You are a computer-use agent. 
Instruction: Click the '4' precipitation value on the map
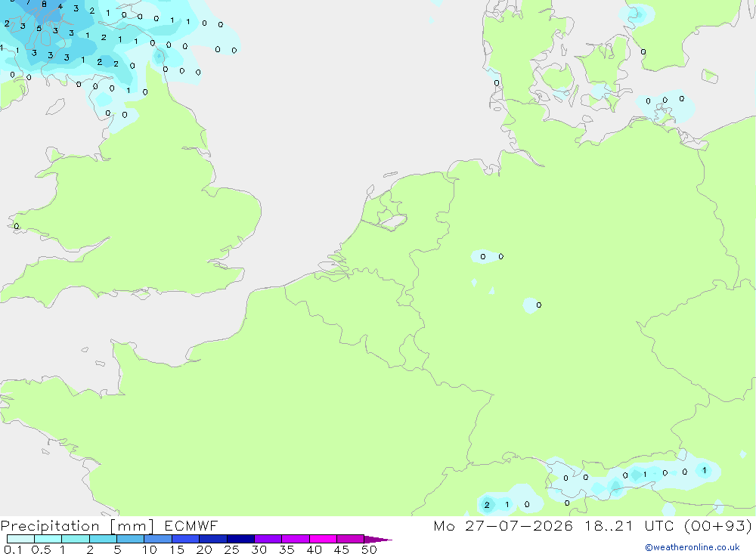(x=60, y=7)
